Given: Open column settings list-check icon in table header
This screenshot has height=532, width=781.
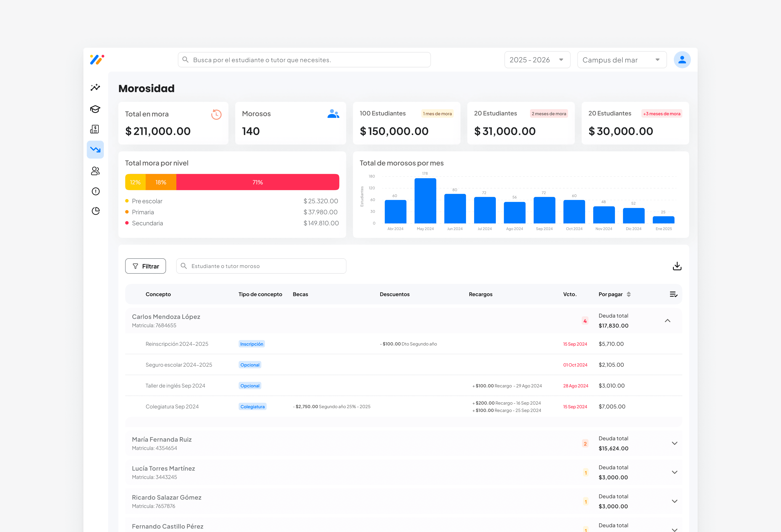Looking at the screenshot, I should pos(674,294).
